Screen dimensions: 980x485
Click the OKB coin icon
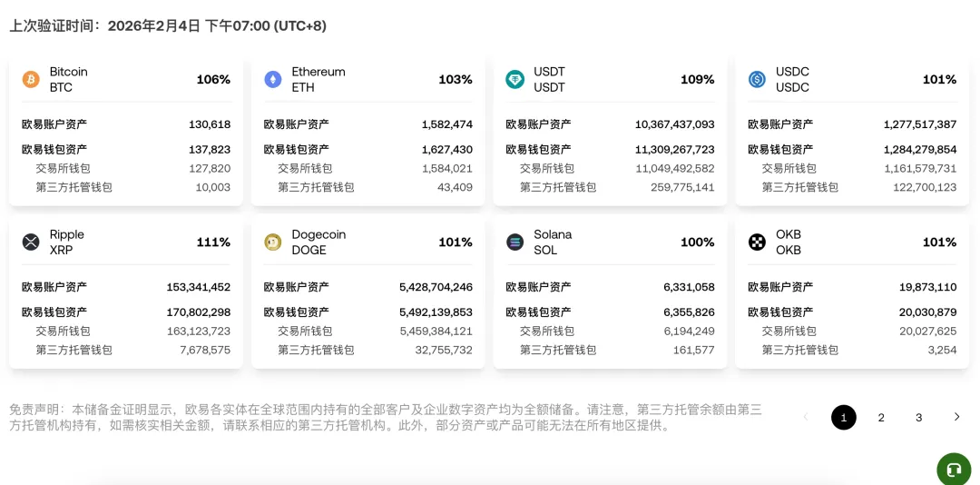(x=757, y=242)
